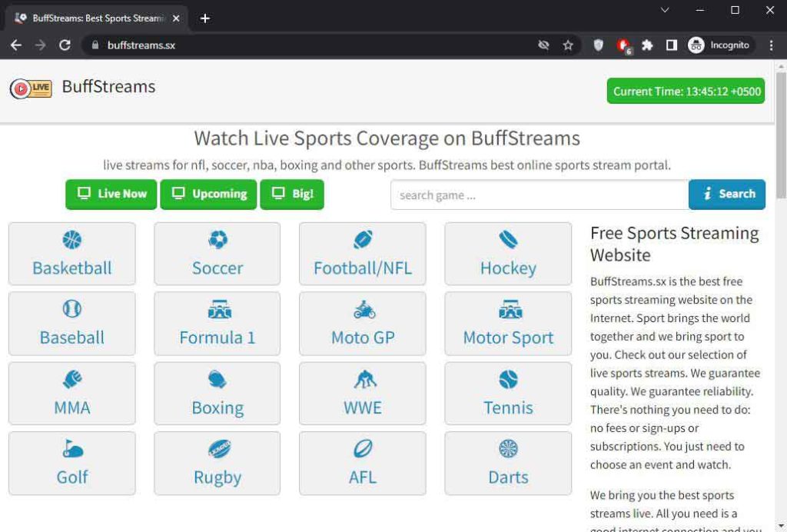Select the Football/NFL category

point(362,254)
